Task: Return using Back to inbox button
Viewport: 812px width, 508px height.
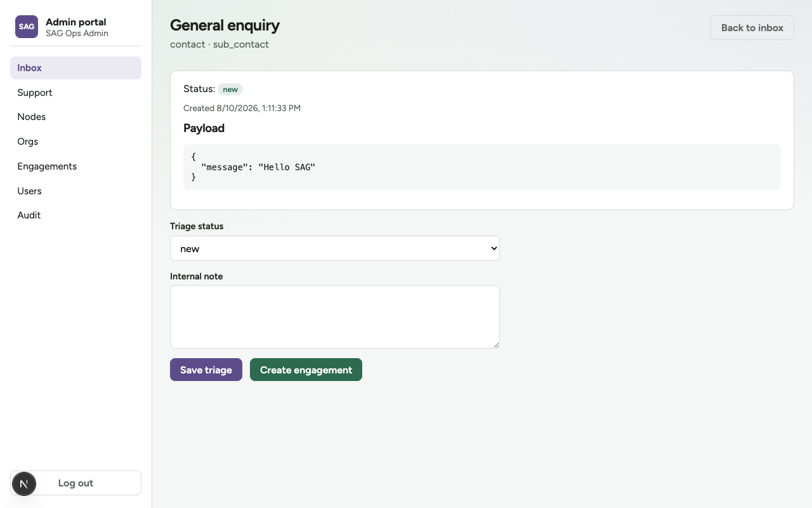Action: tap(752, 28)
